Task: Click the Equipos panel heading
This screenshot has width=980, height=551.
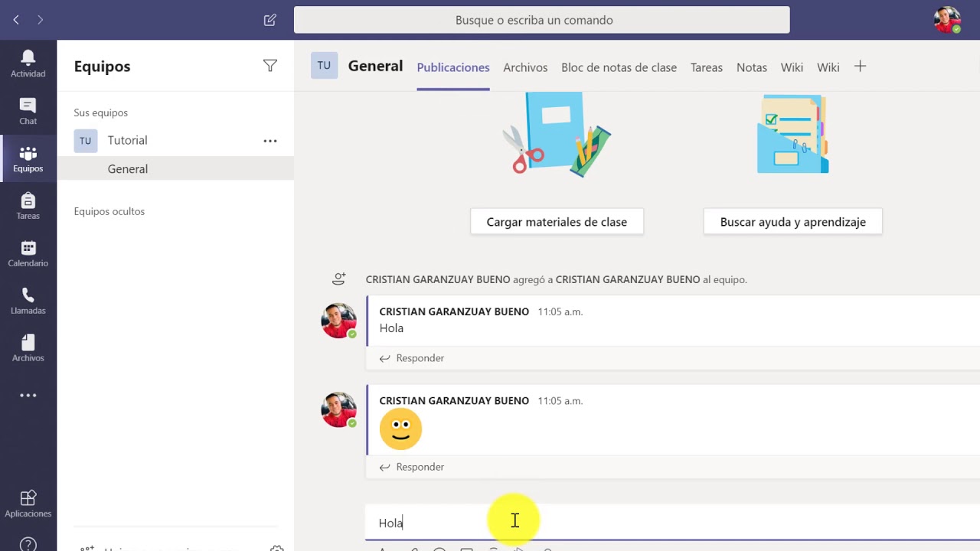Action: [102, 67]
